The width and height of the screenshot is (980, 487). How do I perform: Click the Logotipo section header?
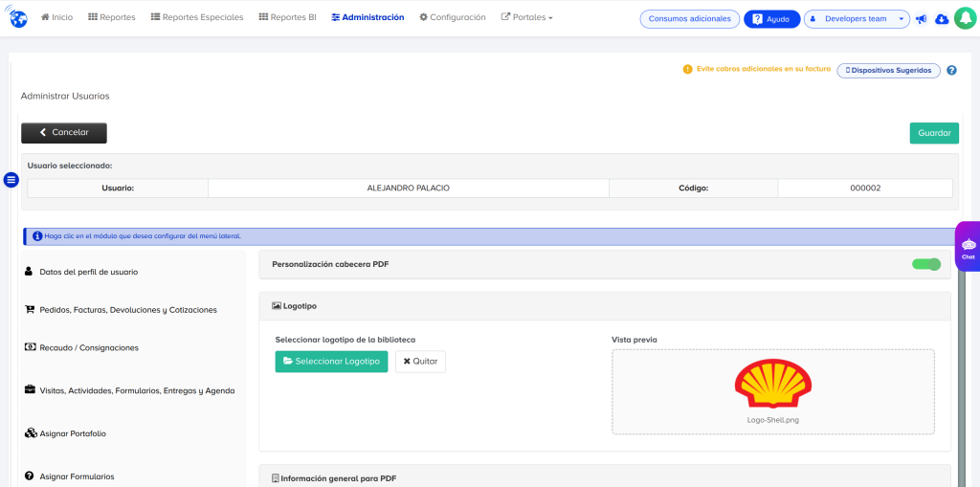pyautogui.click(x=605, y=306)
